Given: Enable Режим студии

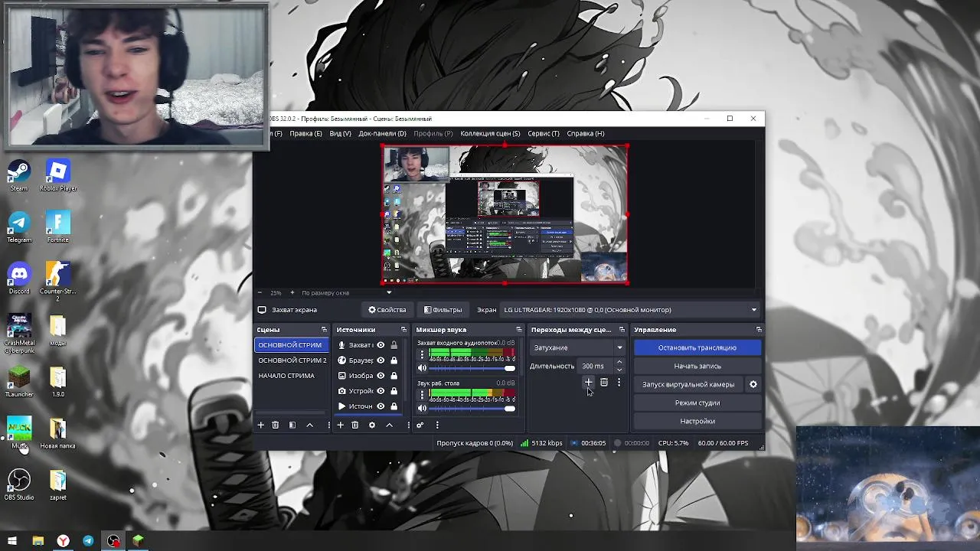Looking at the screenshot, I should tap(697, 403).
